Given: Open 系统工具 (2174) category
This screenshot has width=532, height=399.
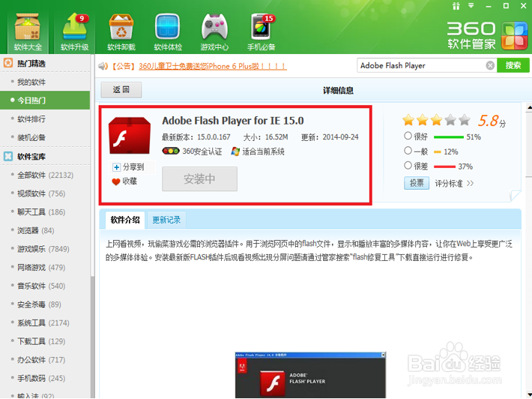Looking at the screenshot, I should point(43,323).
